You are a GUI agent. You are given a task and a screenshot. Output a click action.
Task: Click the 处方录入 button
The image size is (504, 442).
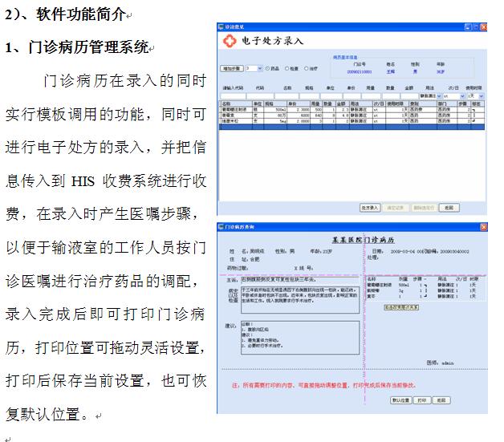(370, 207)
